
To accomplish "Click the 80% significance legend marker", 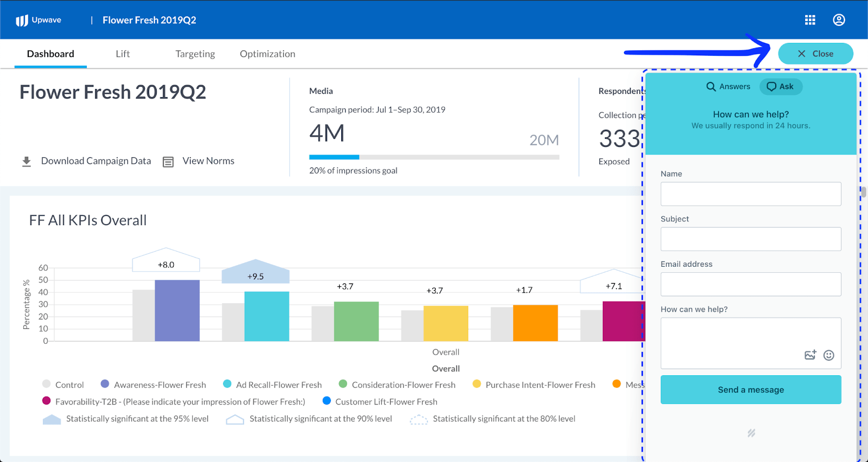I will (x=419, y=419).
